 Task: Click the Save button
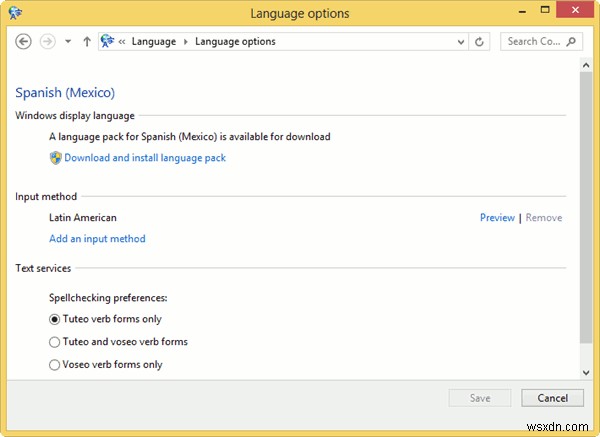click(480, 398)
